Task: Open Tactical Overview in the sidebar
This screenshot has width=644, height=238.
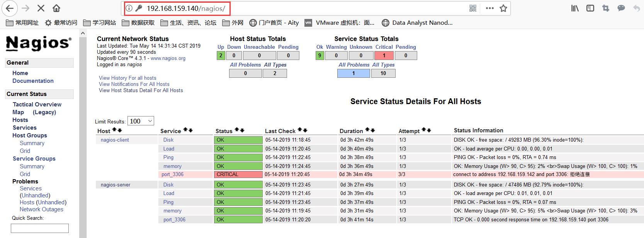Action: tap(37, 104)
